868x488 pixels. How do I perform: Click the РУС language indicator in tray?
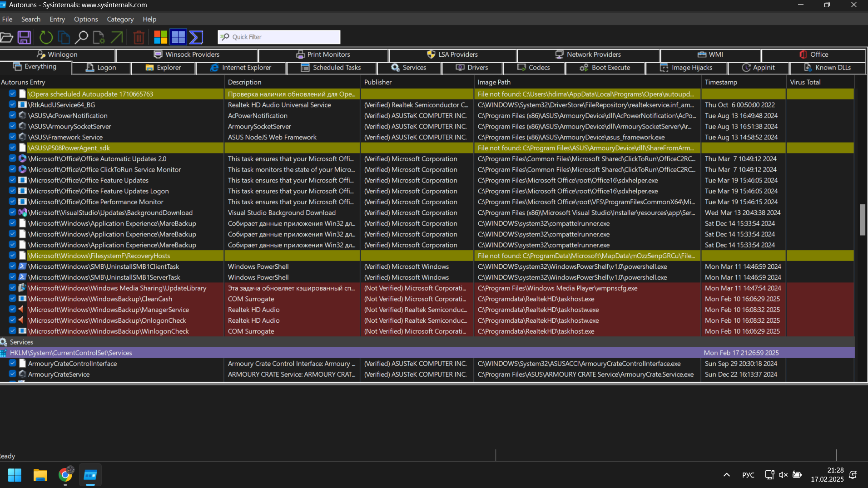point(748,475)
